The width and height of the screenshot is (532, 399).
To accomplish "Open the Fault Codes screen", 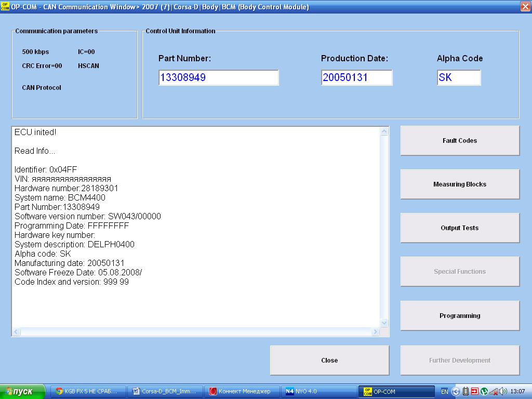I will pyautogui.click(x=460, y=141).
